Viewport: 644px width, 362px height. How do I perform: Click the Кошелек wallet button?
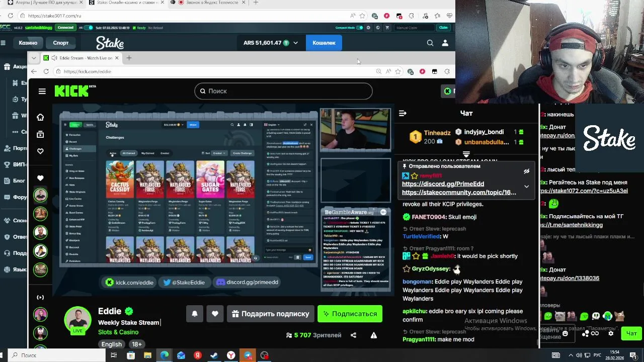pyautogui.click(x=324, y=43)
